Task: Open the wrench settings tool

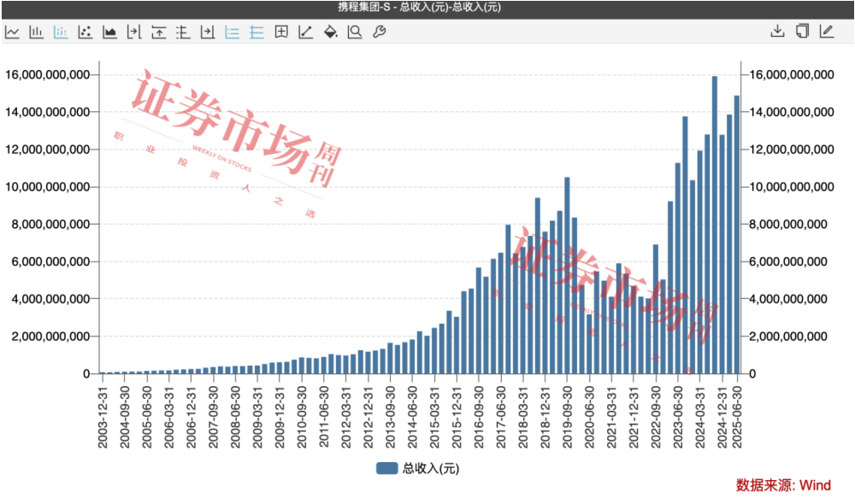Action: point(380,32)
